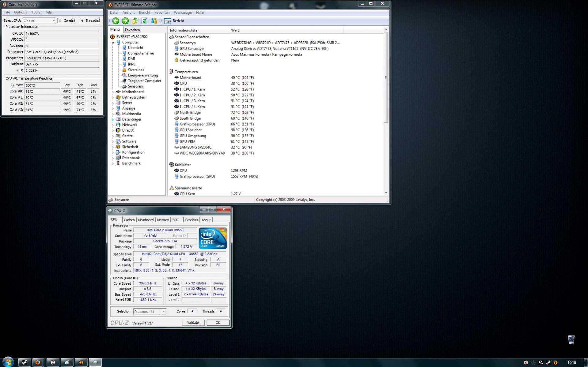Screen dimensions: 588x367
Task: Select Energieverwaltung in the EVEREST tree
Action: click(140, 75)
